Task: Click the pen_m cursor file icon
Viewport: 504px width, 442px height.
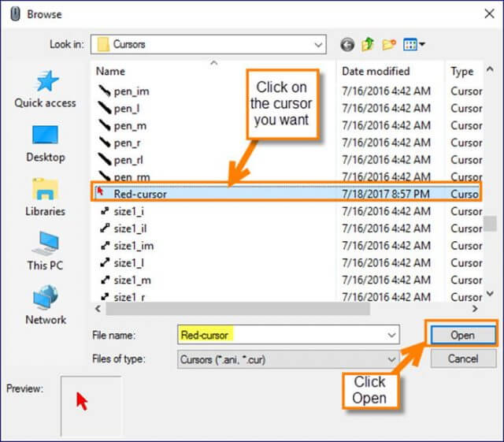Action: tap(105, 125)
